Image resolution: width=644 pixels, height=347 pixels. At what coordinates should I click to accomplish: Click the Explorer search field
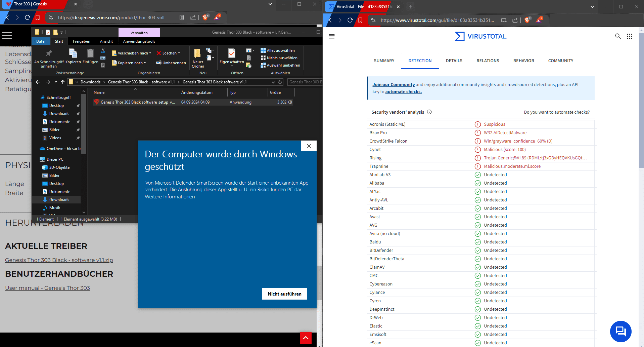(305, 82)
